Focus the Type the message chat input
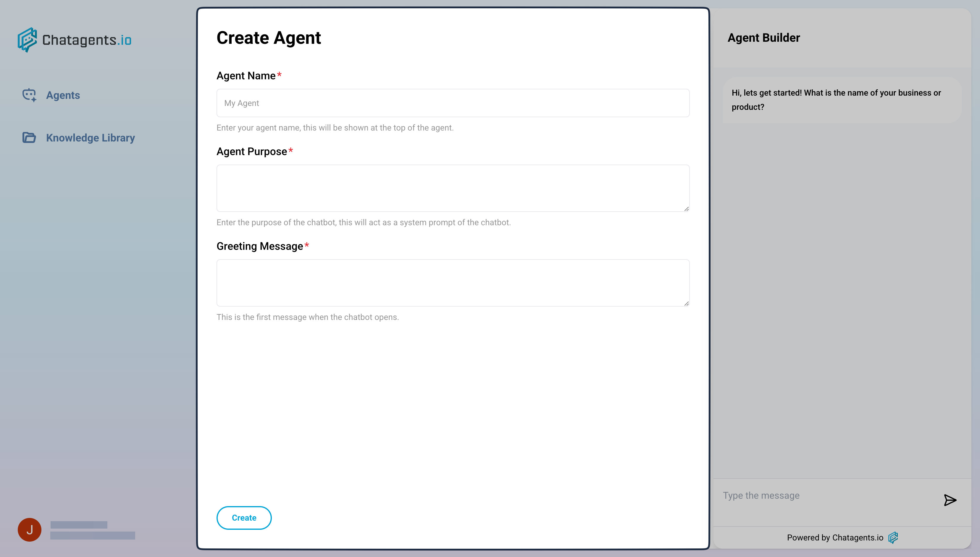 [826, 496]
